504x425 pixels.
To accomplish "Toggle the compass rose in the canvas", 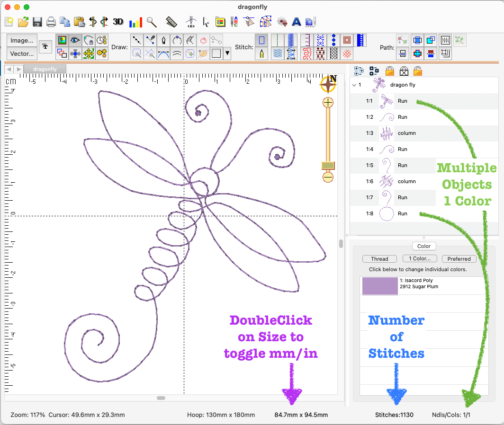I will pos(328,84).
